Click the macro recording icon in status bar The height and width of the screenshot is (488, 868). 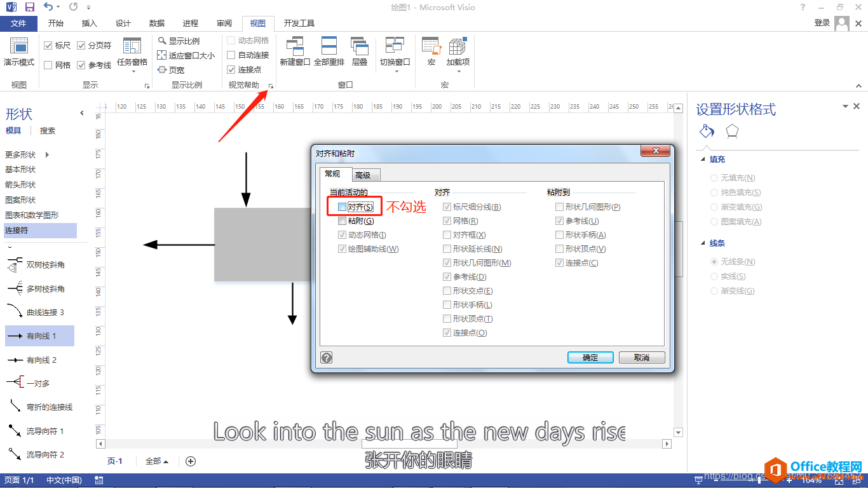(x=98, y=480)
